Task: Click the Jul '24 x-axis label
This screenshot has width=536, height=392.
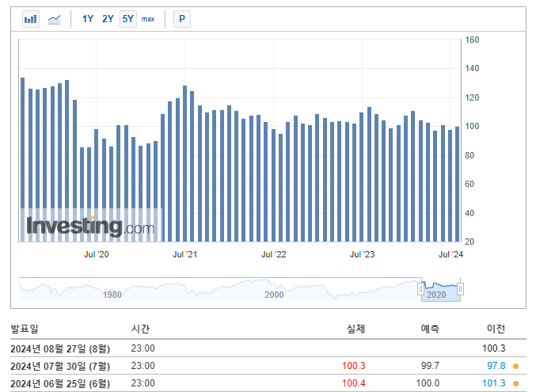Action: point(450,254)
